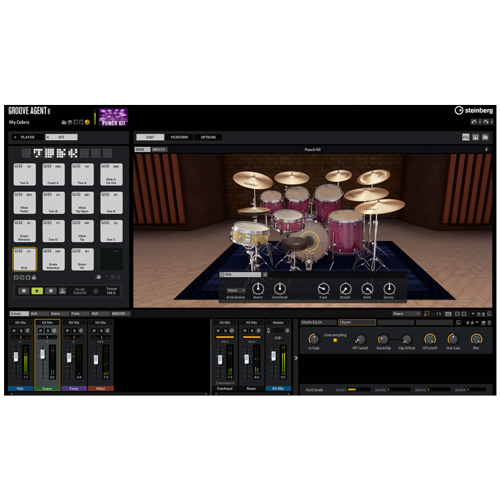Click the Punch Kit thumbnail image

tap(113, 117)
